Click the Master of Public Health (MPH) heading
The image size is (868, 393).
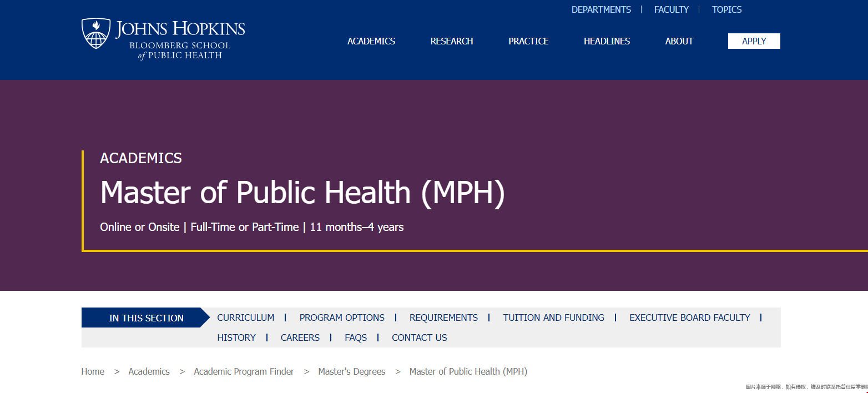tap(302, 193)
